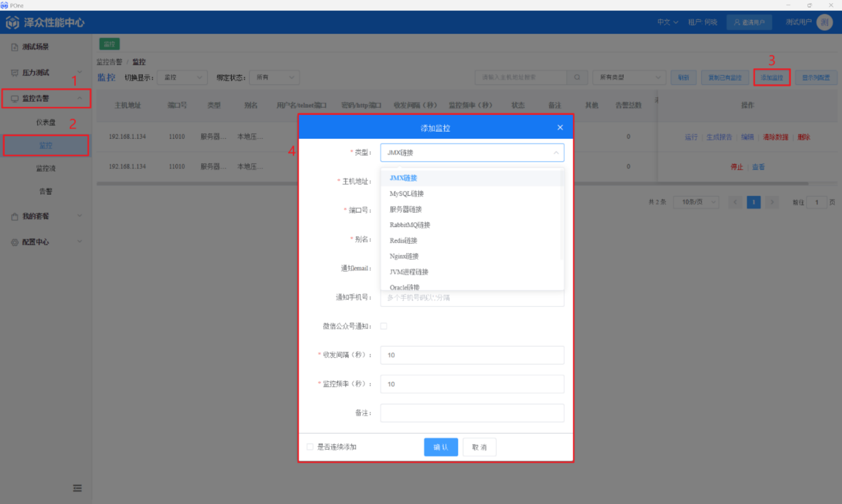Viewport: 842px width, 504px height.
Task: Click the 确认 button
Action: click(x=441, y=447)
